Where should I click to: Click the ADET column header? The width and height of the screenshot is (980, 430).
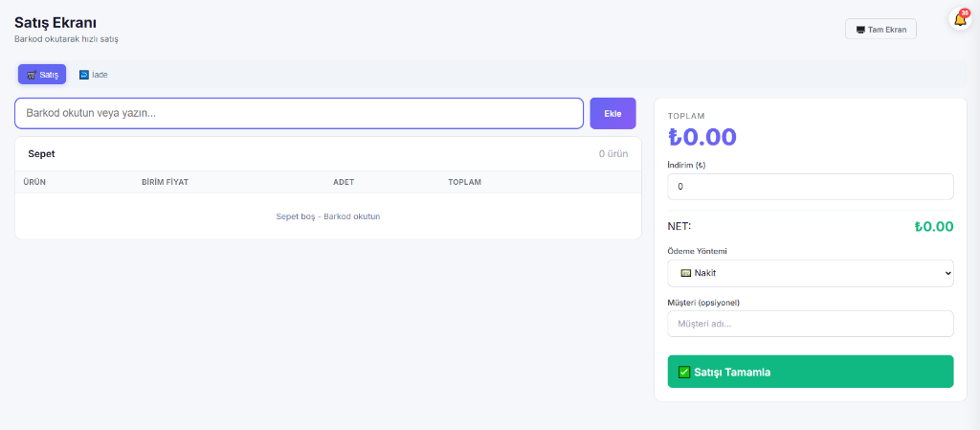click(344, 182)
